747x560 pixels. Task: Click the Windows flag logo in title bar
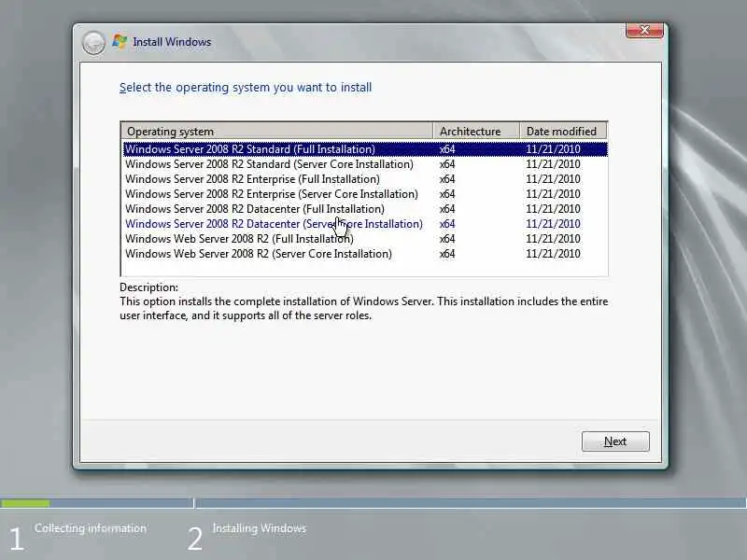click(x=120, y=42)
